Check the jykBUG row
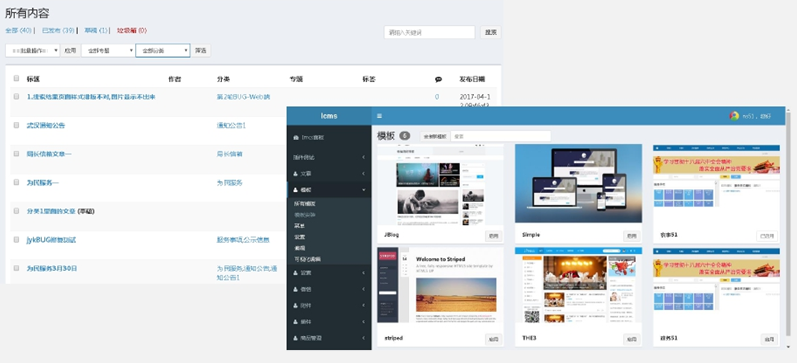797x363 pixels. (16, 239)
